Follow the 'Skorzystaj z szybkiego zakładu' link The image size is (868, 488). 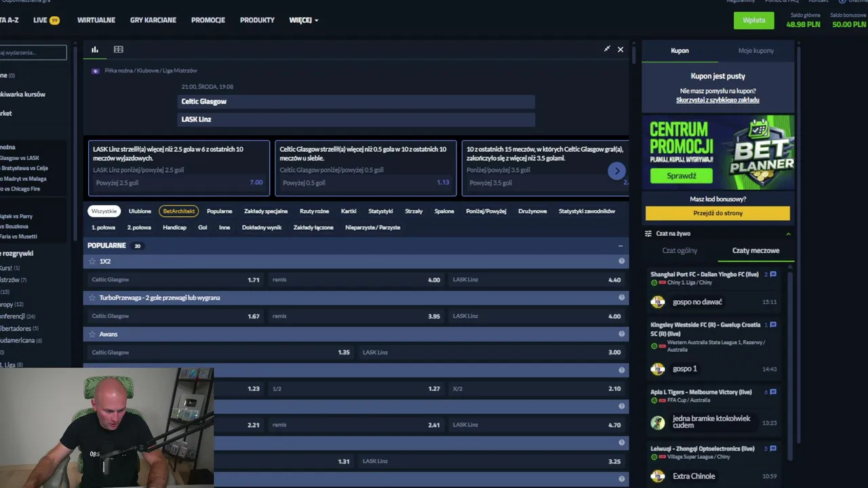pyautogui.click(x=717, y=100)
